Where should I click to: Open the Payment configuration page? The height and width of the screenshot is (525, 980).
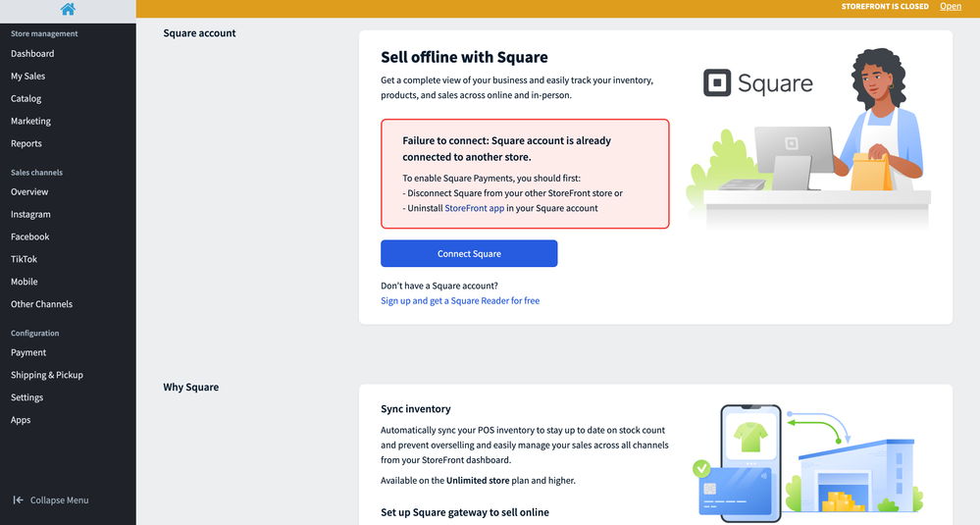click(x=28, y=352)
